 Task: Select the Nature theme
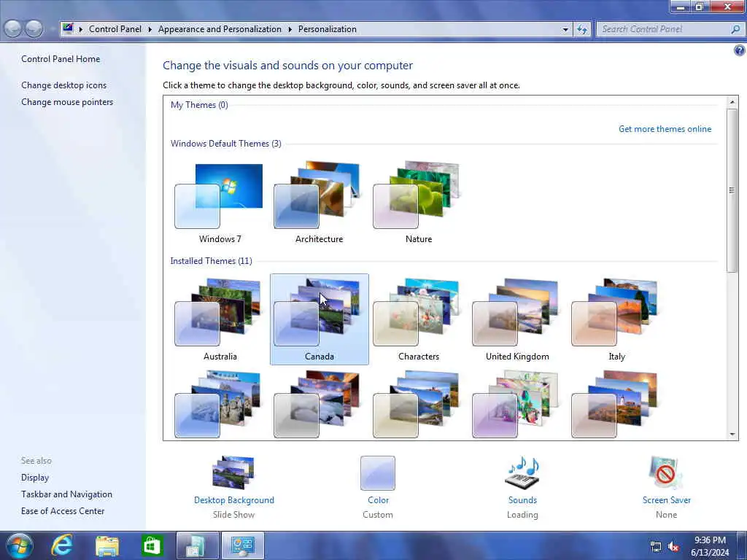[418, 202]
